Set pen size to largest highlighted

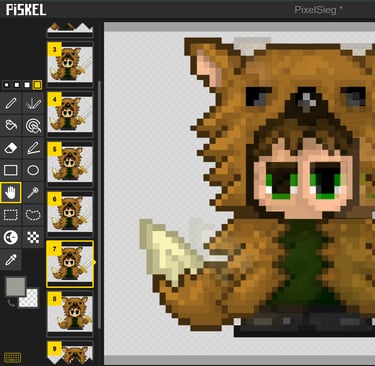(37, 85)
